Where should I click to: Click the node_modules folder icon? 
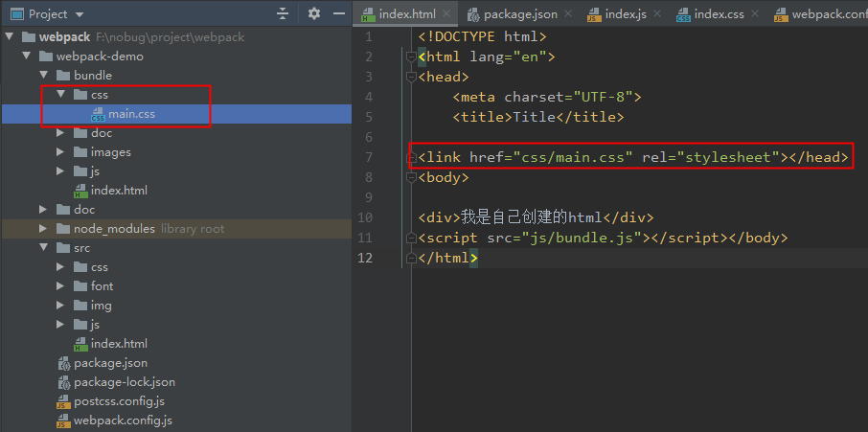click(63, 228)
